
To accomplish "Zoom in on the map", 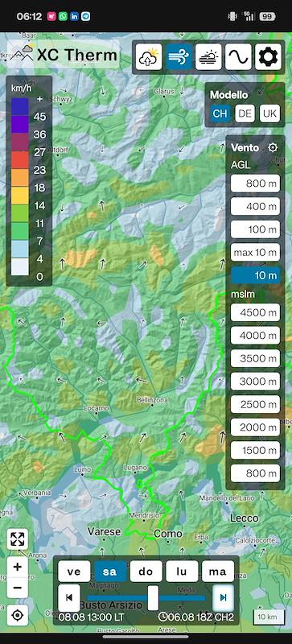I will (17, 568).
